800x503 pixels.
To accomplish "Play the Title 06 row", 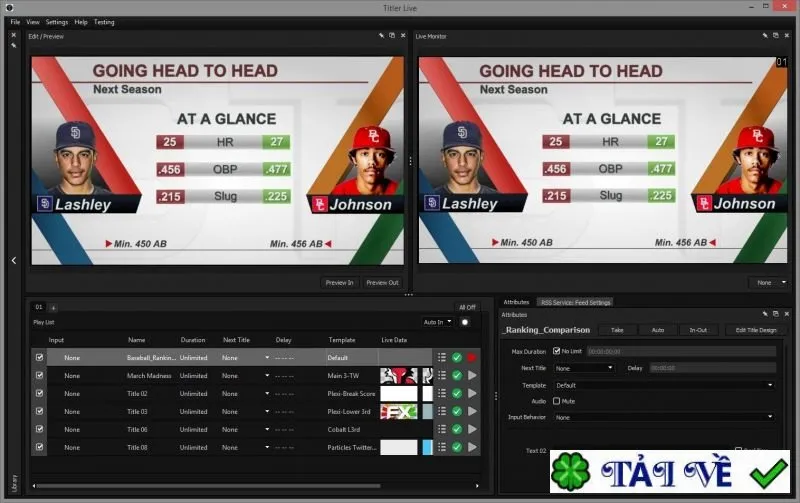I will click(x=472, y=429).
